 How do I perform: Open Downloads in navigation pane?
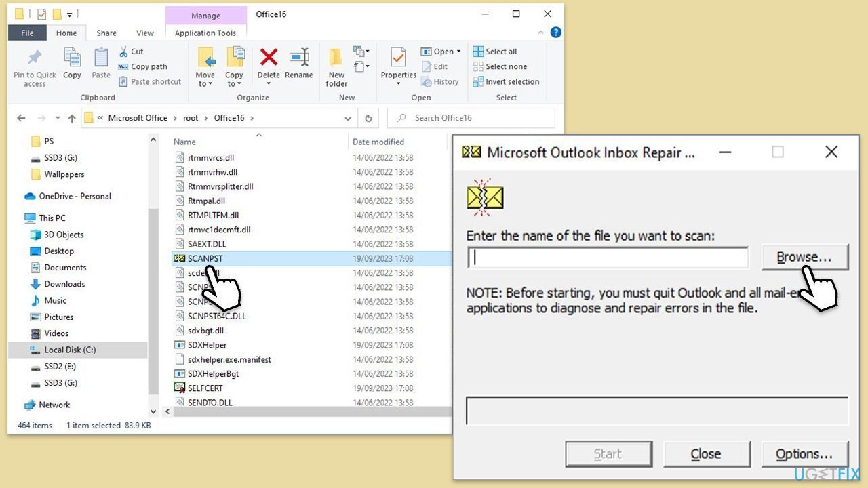pos(57,284)
